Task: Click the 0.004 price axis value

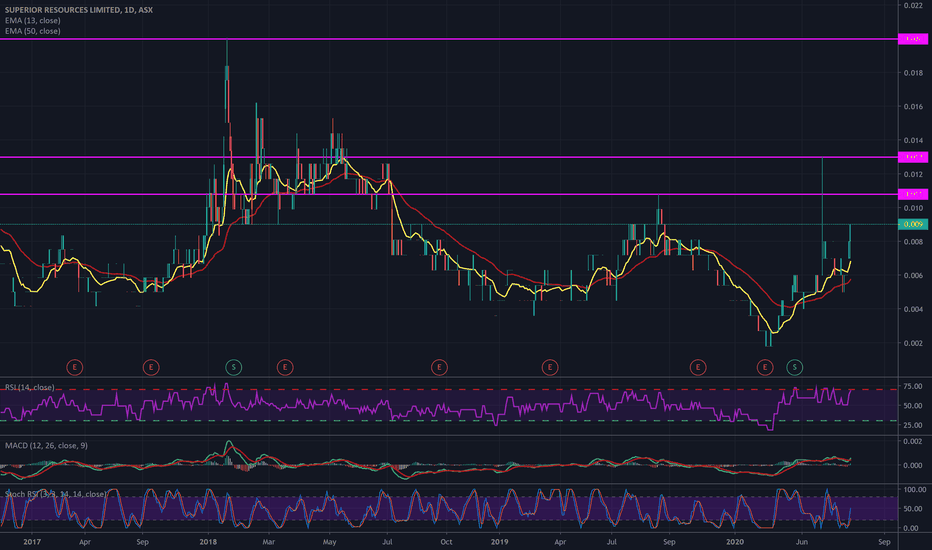Action: [914, 309]
